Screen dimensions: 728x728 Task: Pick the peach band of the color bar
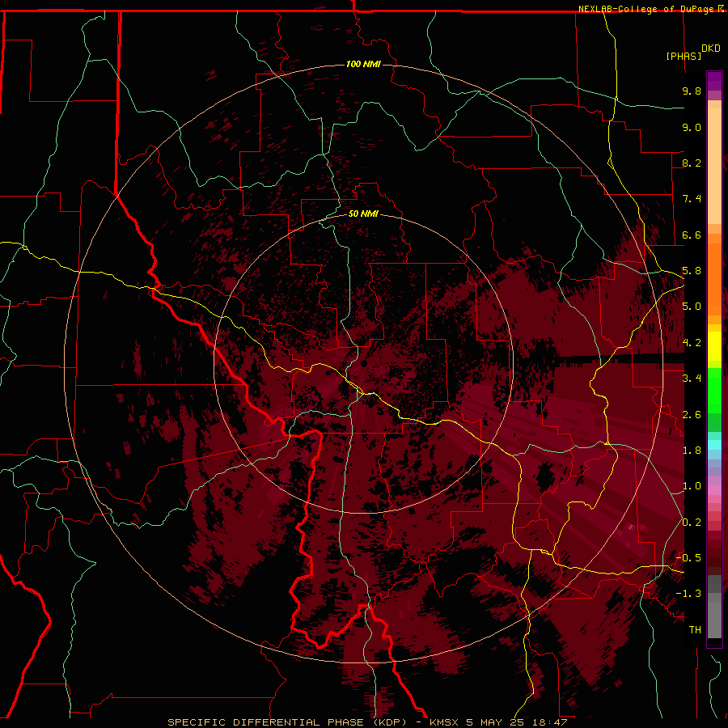coord(714,166)
